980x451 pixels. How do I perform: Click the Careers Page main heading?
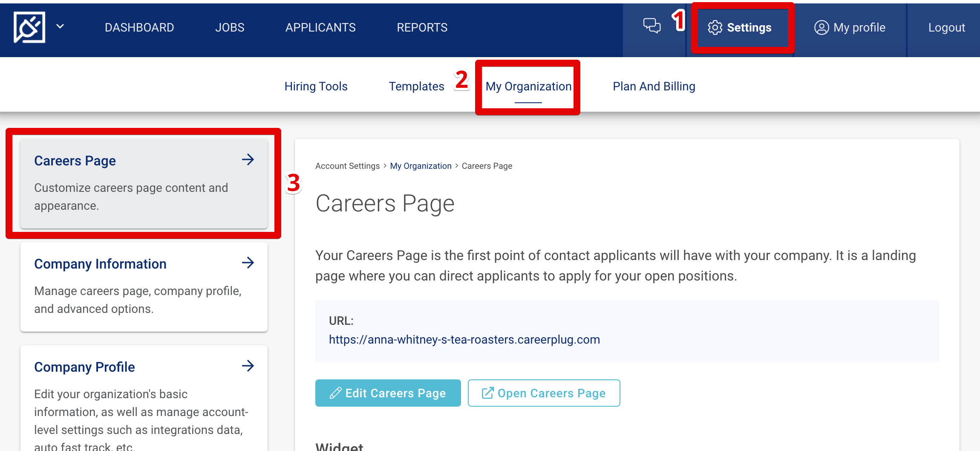tap(385, 203)
